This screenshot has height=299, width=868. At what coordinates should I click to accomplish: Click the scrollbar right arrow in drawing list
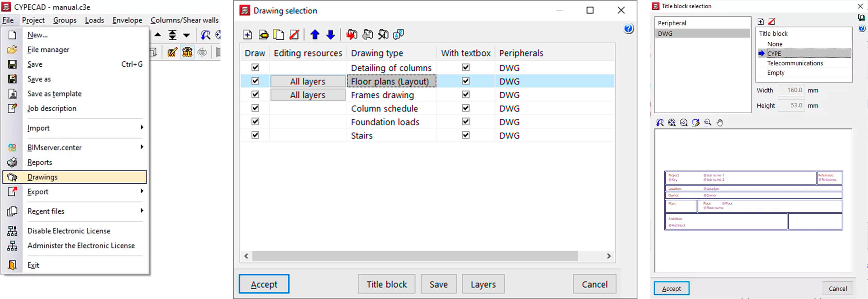click(609, 256)
